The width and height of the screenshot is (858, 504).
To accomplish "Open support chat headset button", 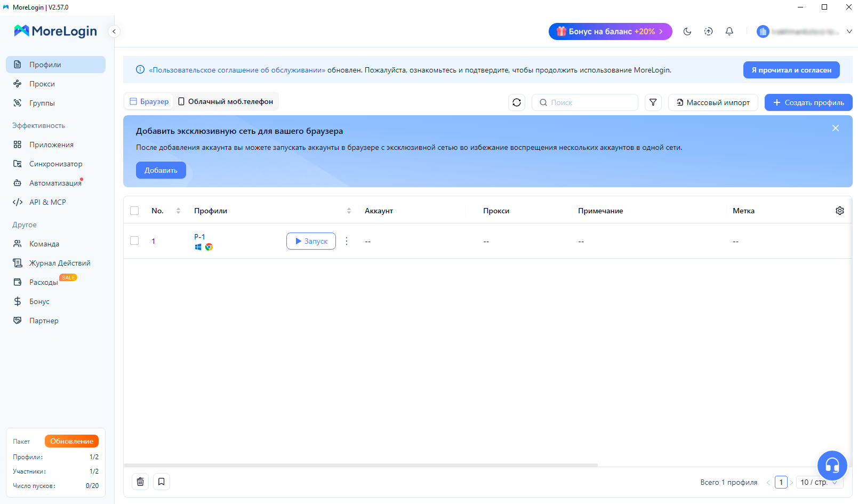I will [832, 466].
